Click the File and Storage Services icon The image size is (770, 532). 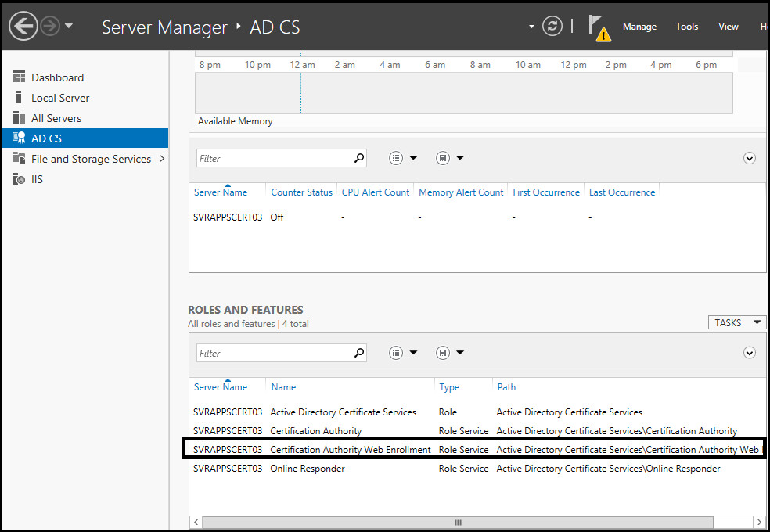19,158
